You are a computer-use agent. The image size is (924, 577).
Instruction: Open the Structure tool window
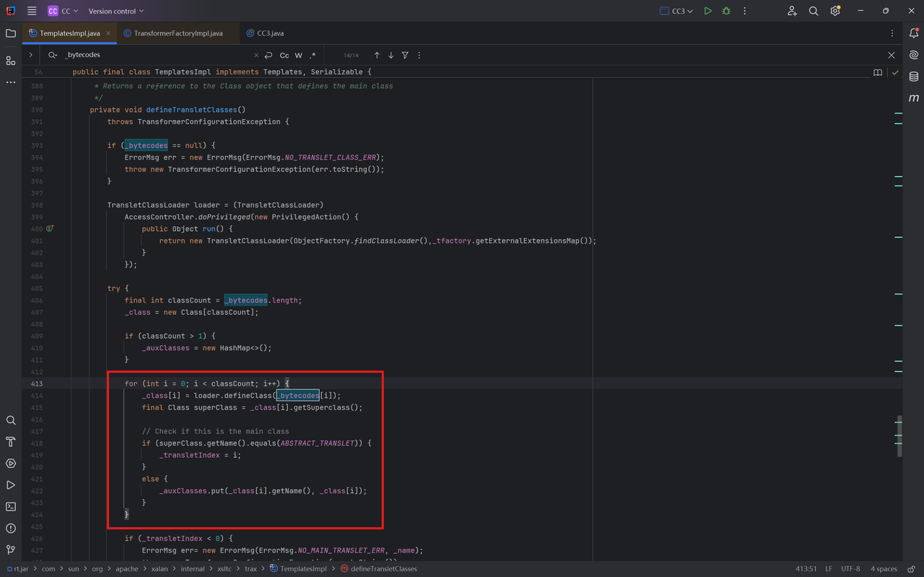pos(11,61)
